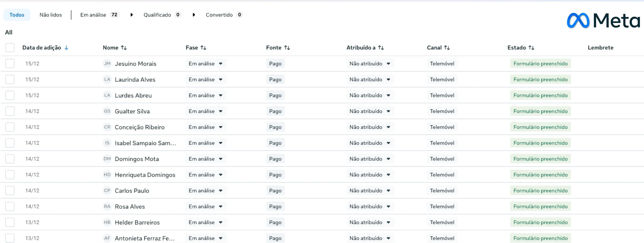Click the JM avatar for Jesuino Morais
The height and width of the screenshot is (243, 644).
(x=107, y=64)
